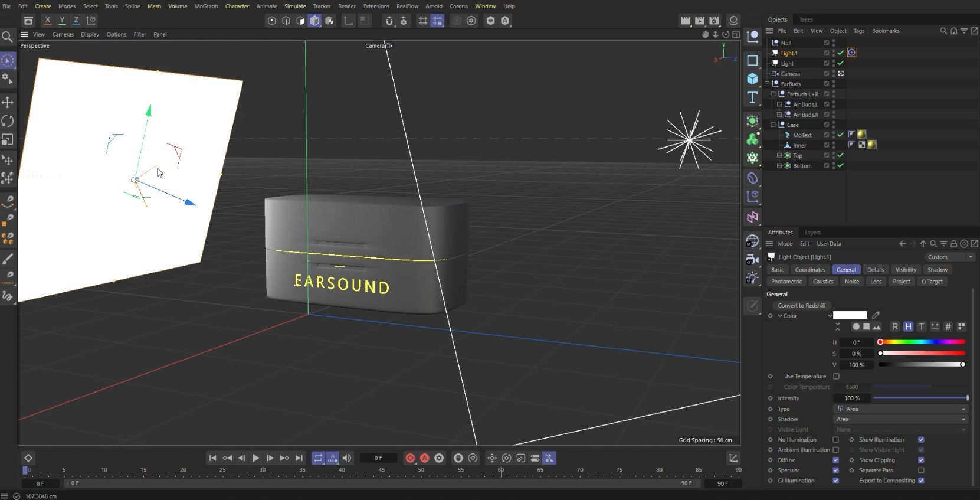Image resolution: width=980 pixels, height=500 pixels.
Task: Toggle the Ambient Illumination checkbox
Action: [835, 450]
